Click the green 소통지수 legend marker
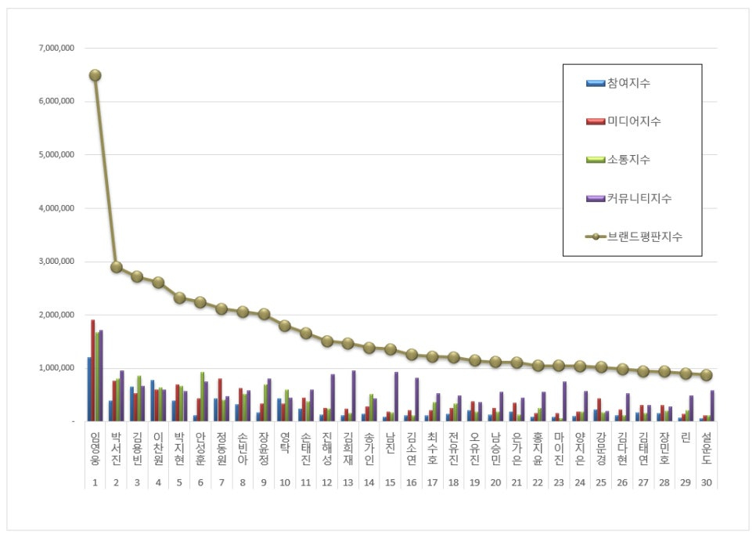 [595, 160]
